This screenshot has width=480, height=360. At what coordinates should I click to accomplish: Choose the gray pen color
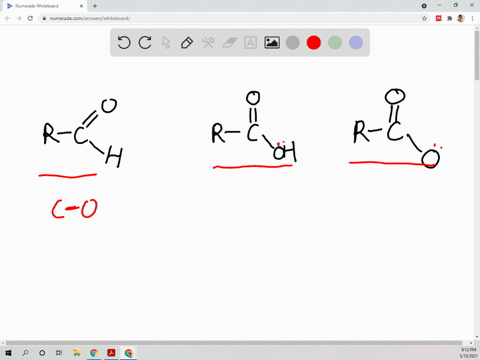click(293, 43)
